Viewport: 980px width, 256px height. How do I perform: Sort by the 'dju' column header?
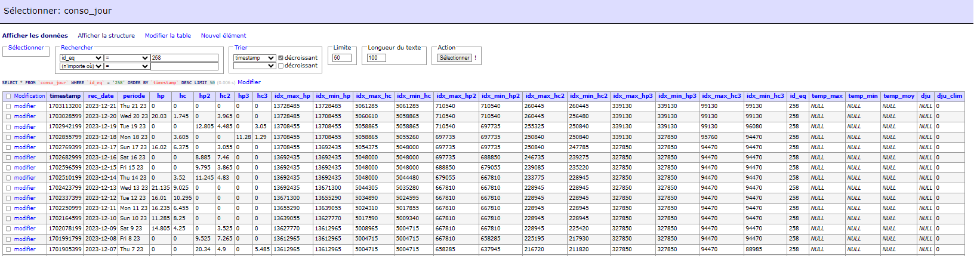(926, 96)
